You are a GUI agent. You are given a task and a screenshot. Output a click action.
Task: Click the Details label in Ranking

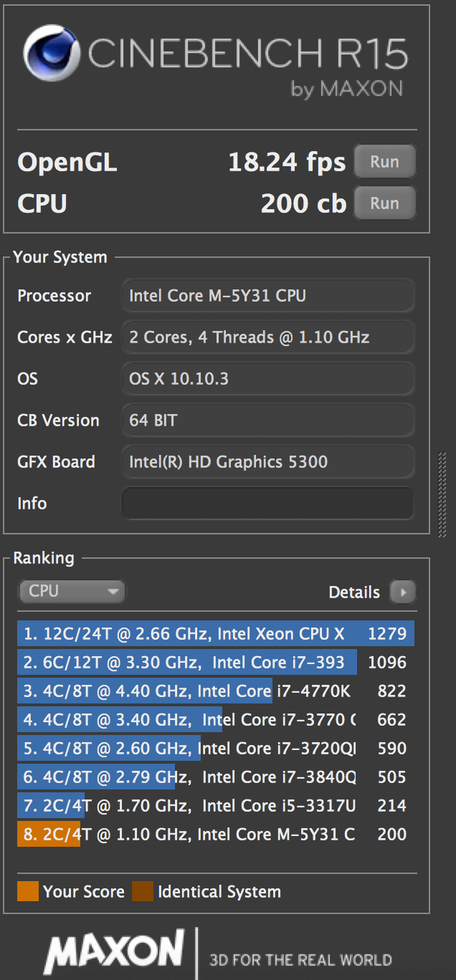pos(354,592)
